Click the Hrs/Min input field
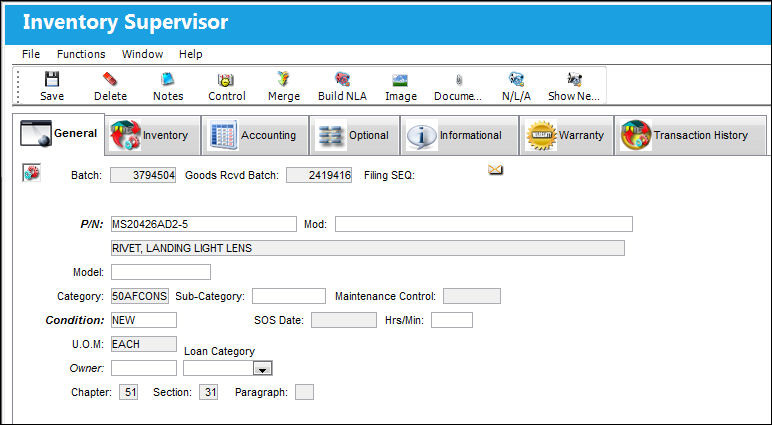 pos(452,320)
